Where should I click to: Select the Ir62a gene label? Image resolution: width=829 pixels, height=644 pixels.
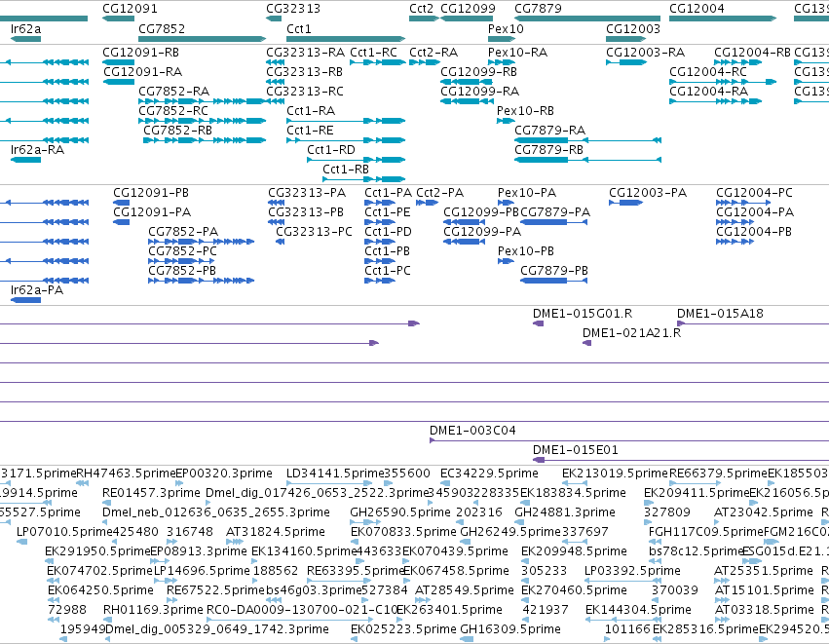(26, 28)
